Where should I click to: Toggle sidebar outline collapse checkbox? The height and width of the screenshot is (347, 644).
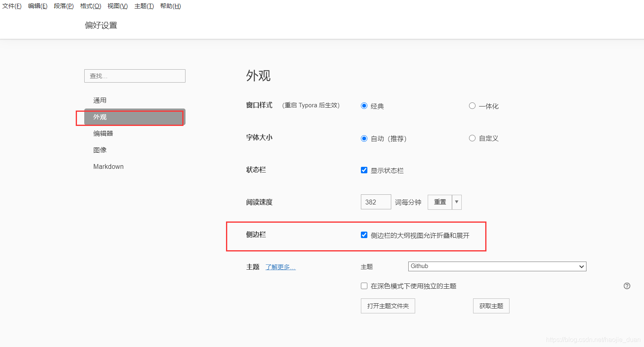tap(364, 235)
